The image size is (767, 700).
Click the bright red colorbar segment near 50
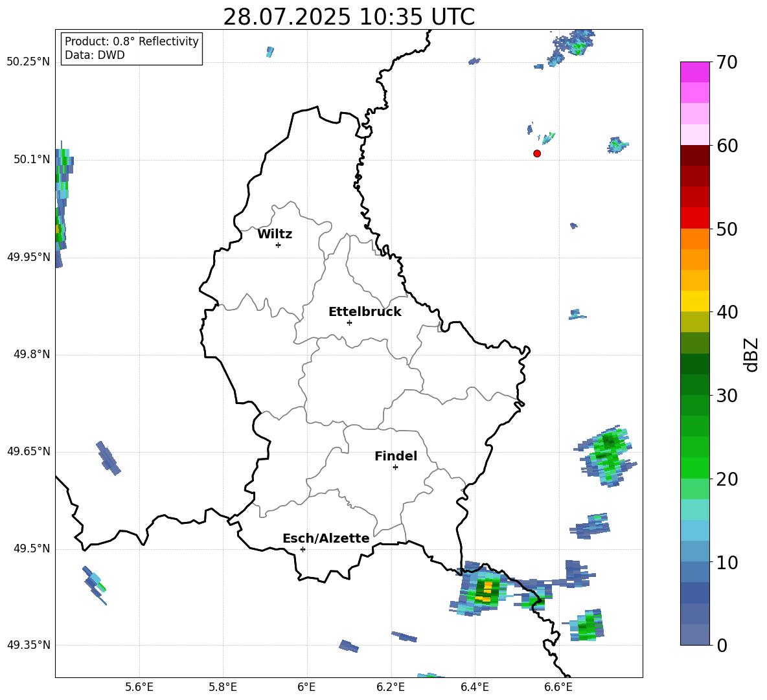[695, 218]
